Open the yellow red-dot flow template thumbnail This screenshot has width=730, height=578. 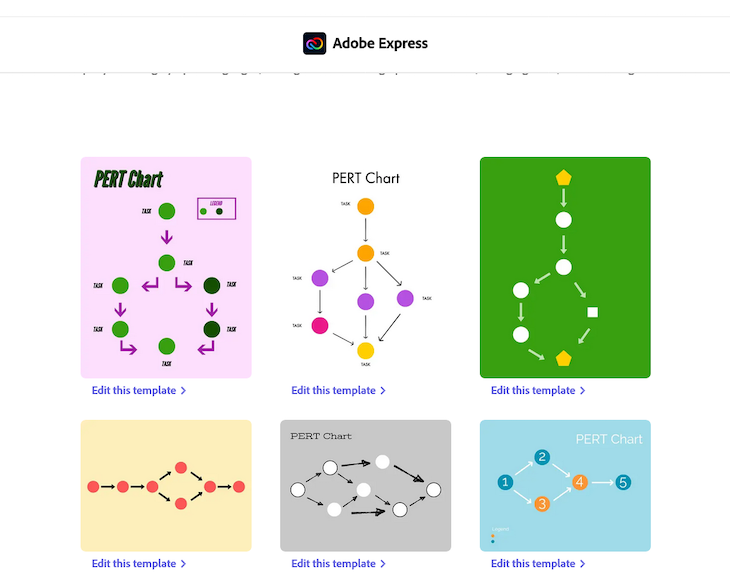[166, 486]
